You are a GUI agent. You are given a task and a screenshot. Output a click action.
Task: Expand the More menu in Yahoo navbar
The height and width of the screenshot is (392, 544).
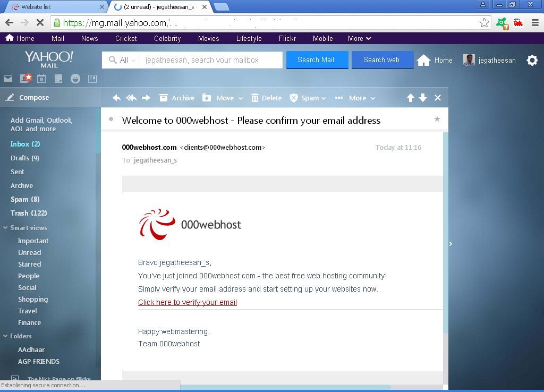click(x=360, y=38)
